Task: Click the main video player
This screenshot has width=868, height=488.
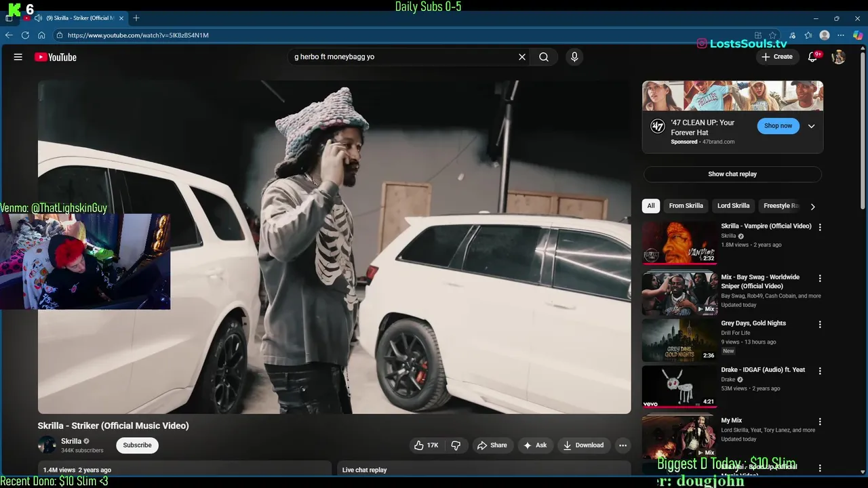Action: click(334, 247)
